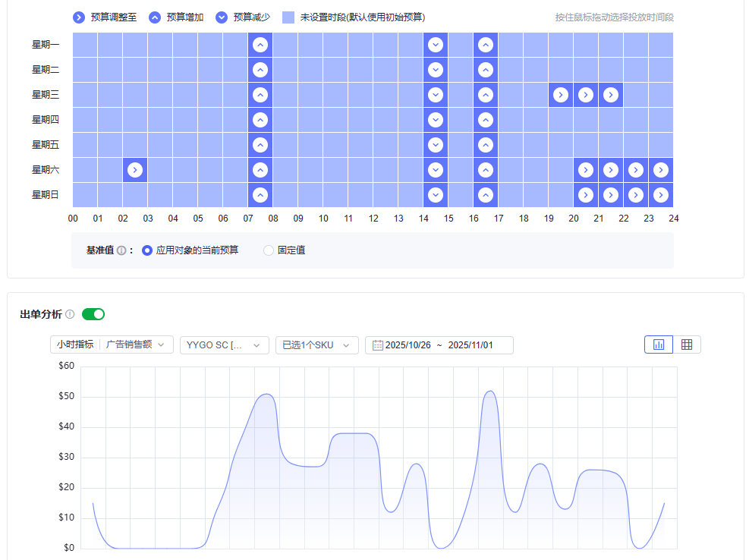This screenshot has width=749, height=560.
Task: Expand YYGO SC store dropdown
Action: pyautogui.click(x=224, y=345)
